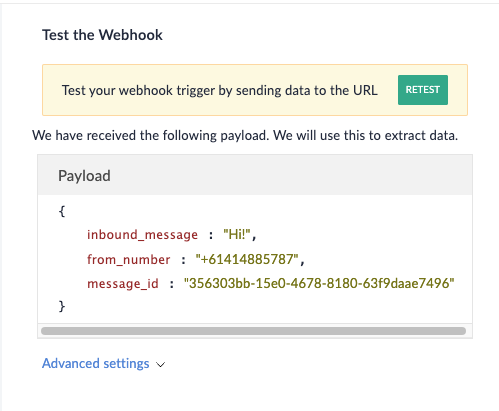Screen dimensions: 499x411
Task: Click the Advanced settings chevron arrow
Action: tap(161, 365)
